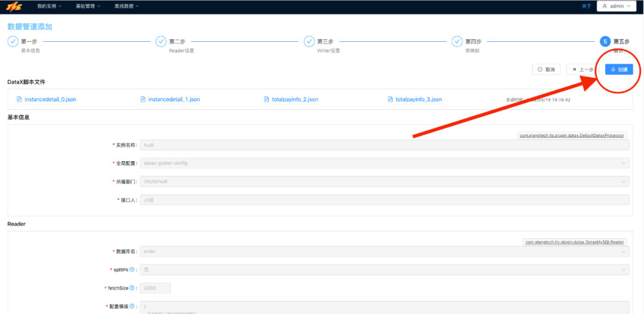Screen dimensions: 644x314
Task: Click the second step checkmark icon
Action: tap(160, 42)
